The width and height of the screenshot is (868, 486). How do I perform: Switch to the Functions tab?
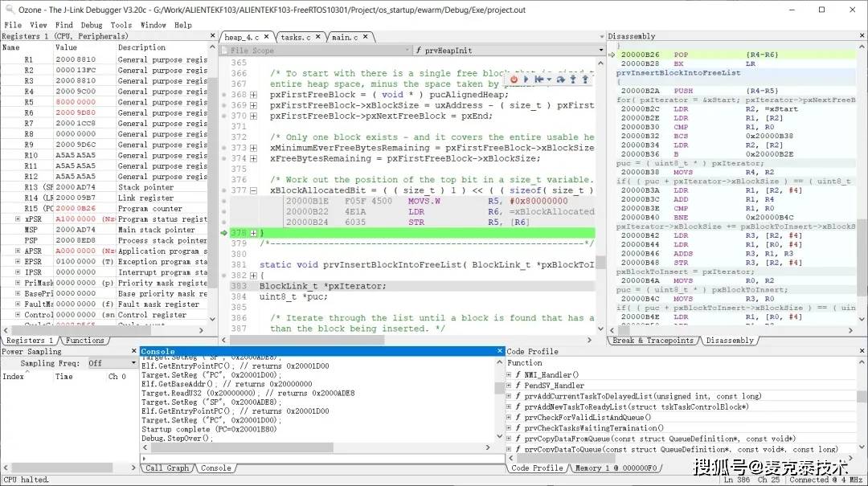click(84, 341)
